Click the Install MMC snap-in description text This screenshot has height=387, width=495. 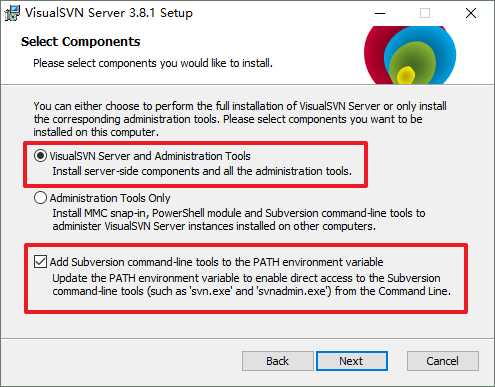[x=239, y=219]
